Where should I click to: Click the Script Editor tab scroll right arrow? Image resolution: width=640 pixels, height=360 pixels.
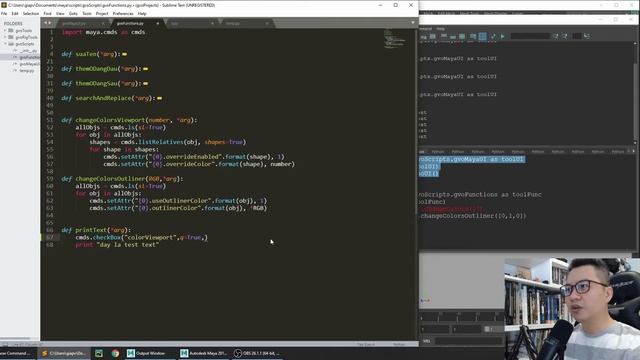click(633, 151)
